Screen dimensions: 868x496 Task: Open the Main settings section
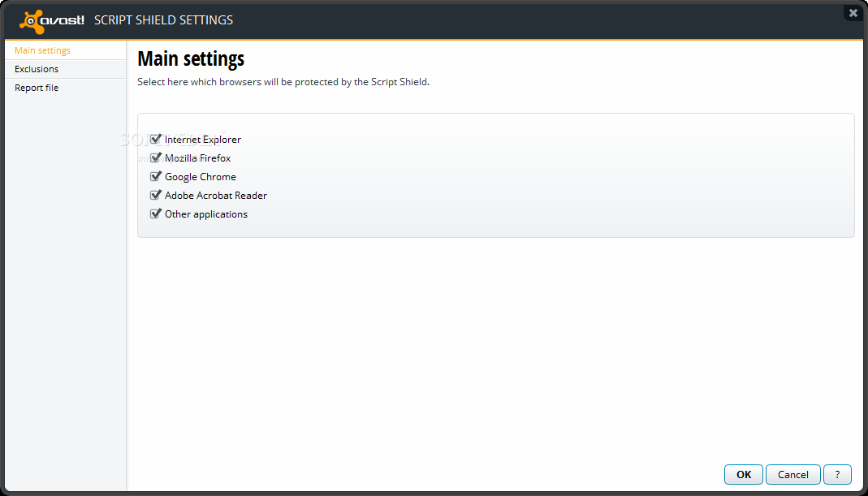pyautogui.click(x=65, y=50)
